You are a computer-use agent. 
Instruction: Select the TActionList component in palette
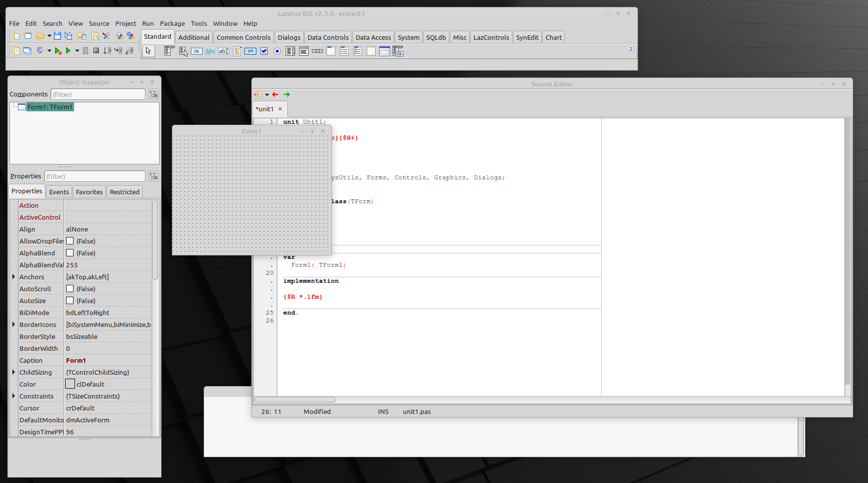(398, 51)
